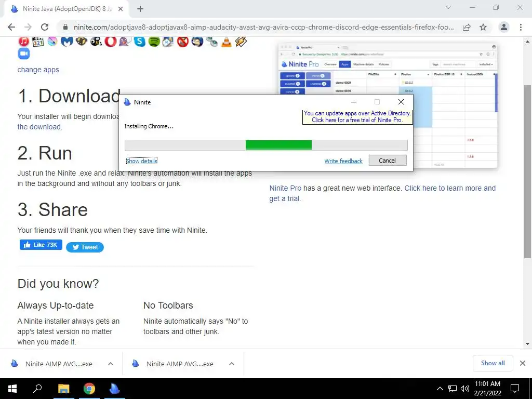This screenshot has width=532, height=399.
Task: Click the Winamp lightning bolt icon
Action: [241, 42]
